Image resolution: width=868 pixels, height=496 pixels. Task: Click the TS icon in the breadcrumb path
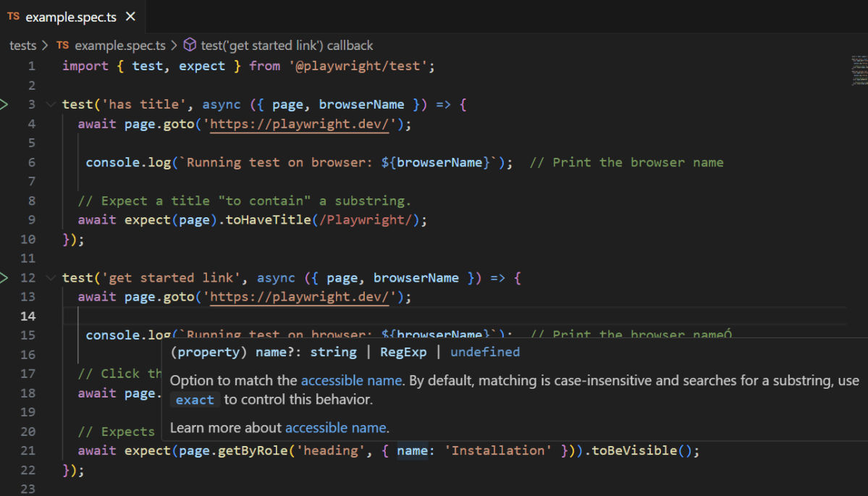coord(63,46)
